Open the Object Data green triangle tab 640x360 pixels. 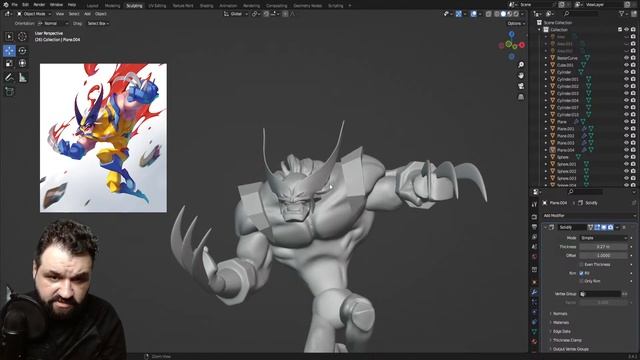click(x=534, y=331)
